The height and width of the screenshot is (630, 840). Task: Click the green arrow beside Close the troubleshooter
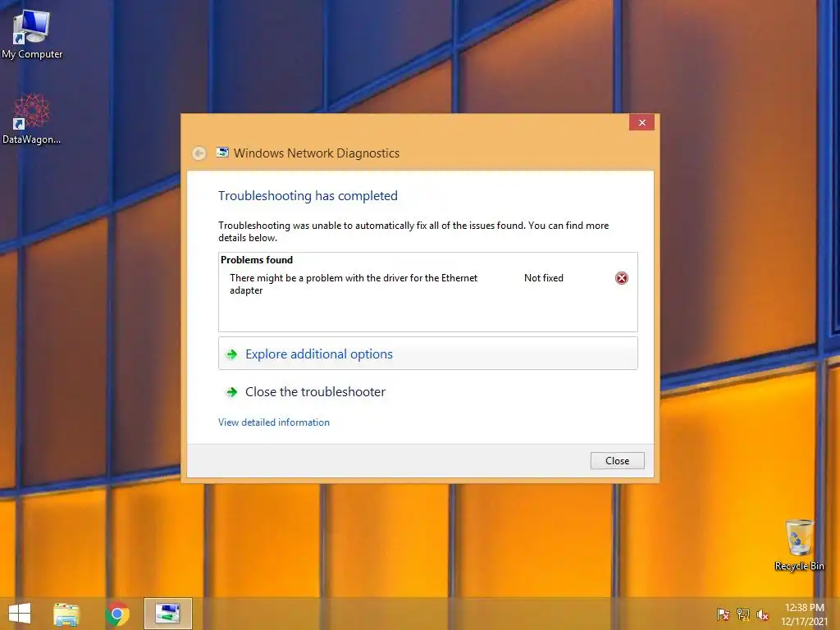231,392
